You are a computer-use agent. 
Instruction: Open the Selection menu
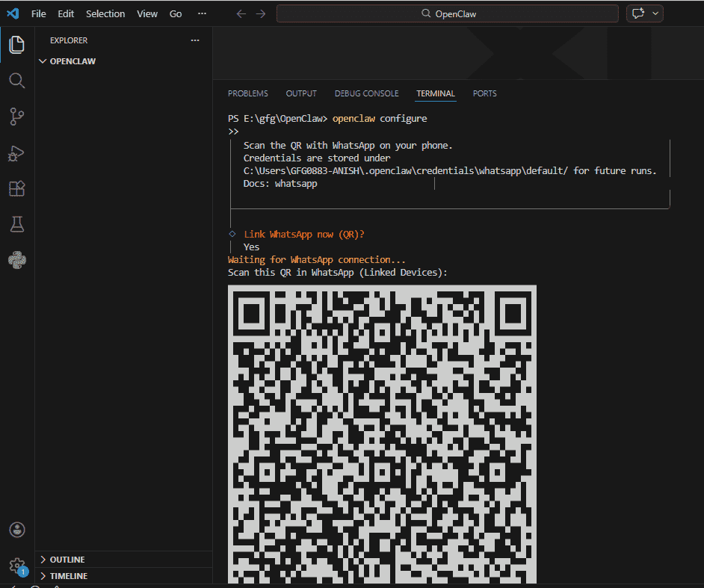point(105,14)
